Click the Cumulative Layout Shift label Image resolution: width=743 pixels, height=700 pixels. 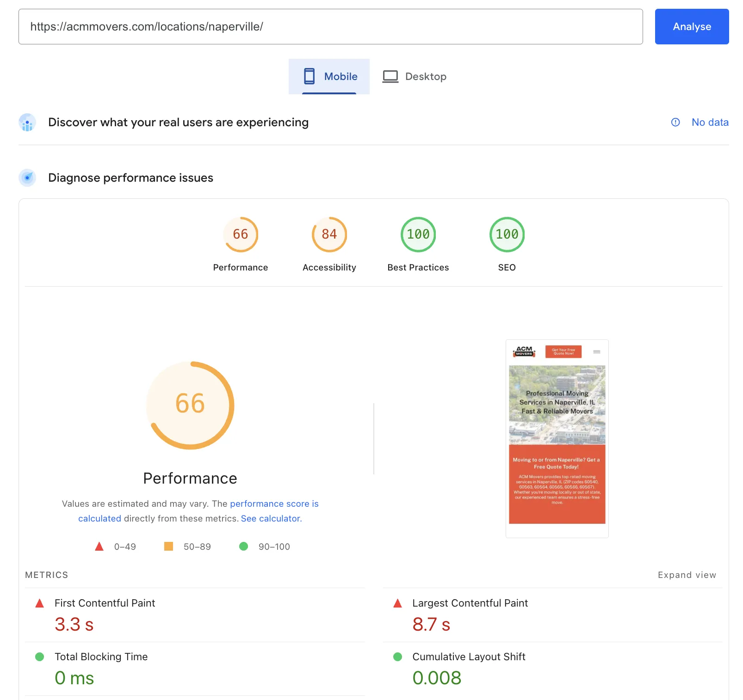469,657
